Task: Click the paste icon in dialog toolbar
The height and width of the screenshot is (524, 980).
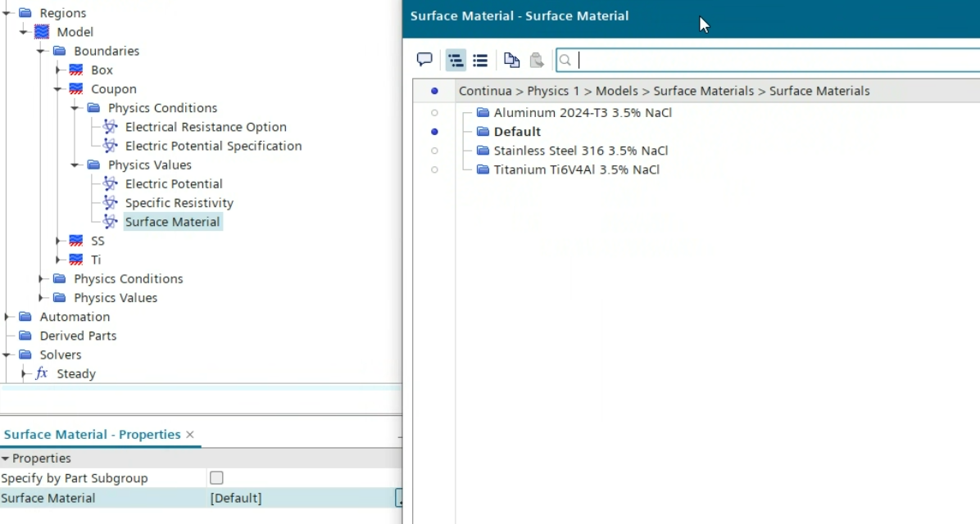Action: (x=536, y=60)
